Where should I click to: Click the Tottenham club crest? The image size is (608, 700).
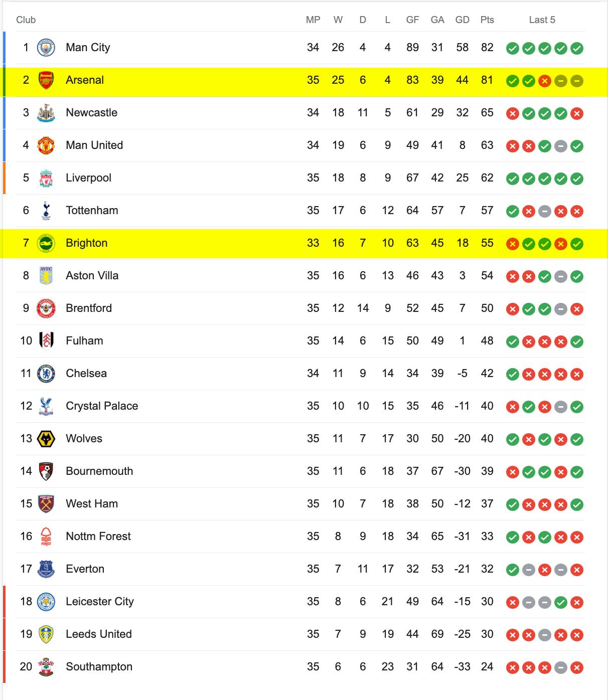[46, 211]
